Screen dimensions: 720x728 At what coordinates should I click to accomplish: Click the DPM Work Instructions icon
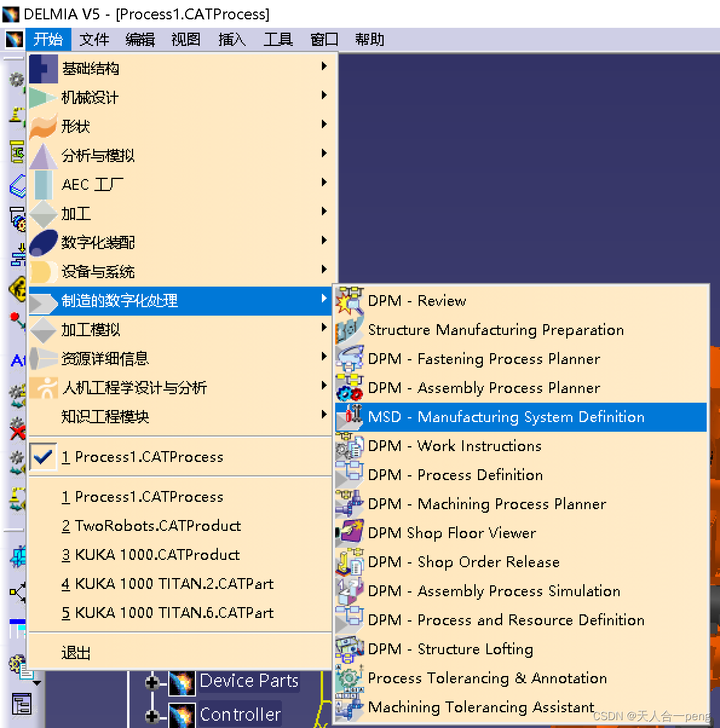(349, 446)
